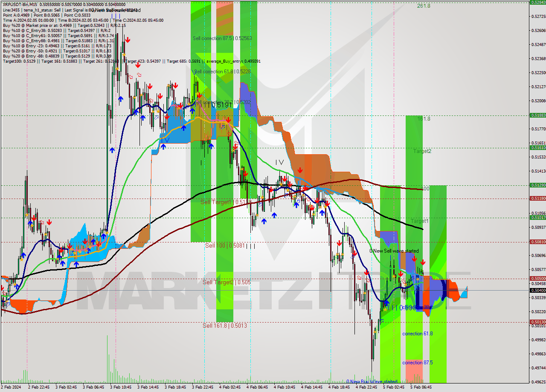Click '0 New Sell wave started' near 5 Feb
Screen dimensions: 546x392
pos(394,251)
